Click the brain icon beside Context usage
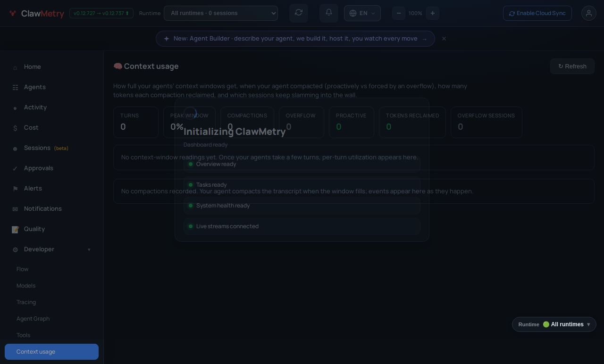This screenshot has width=604, height=364. coord(117,66)
